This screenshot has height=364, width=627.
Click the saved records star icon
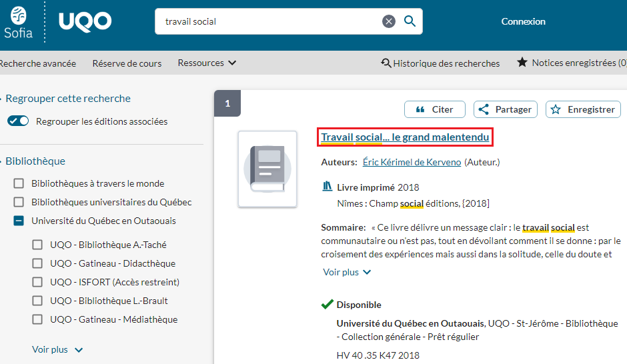point(522,62)
